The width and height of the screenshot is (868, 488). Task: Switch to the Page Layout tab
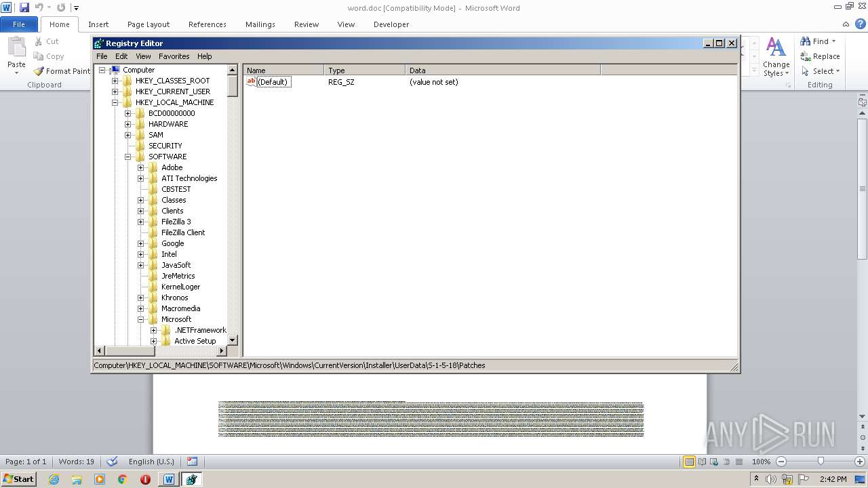149,24
